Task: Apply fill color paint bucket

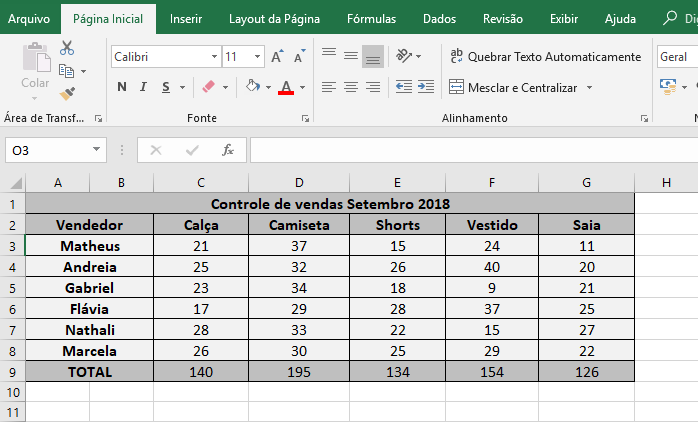Action: (252, 86)
